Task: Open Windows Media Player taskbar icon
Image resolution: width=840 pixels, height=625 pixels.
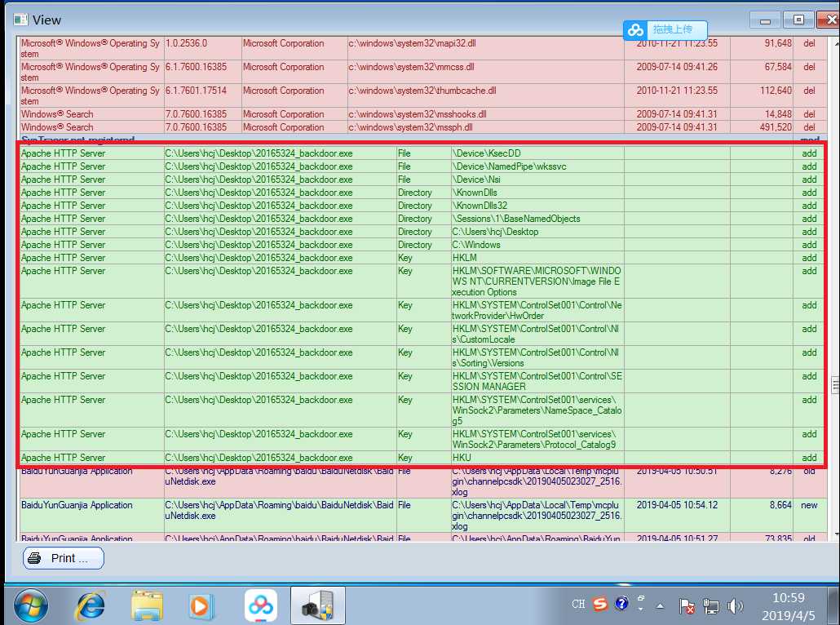Action: (x=201, y=606)
